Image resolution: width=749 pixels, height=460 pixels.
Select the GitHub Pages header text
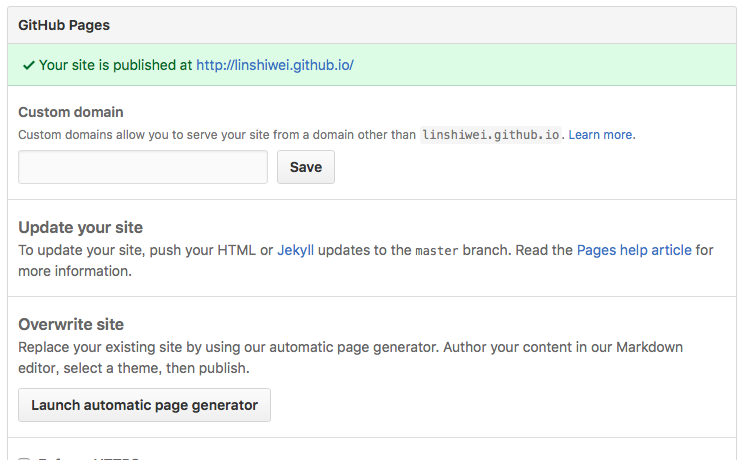(x=64, y=25)
